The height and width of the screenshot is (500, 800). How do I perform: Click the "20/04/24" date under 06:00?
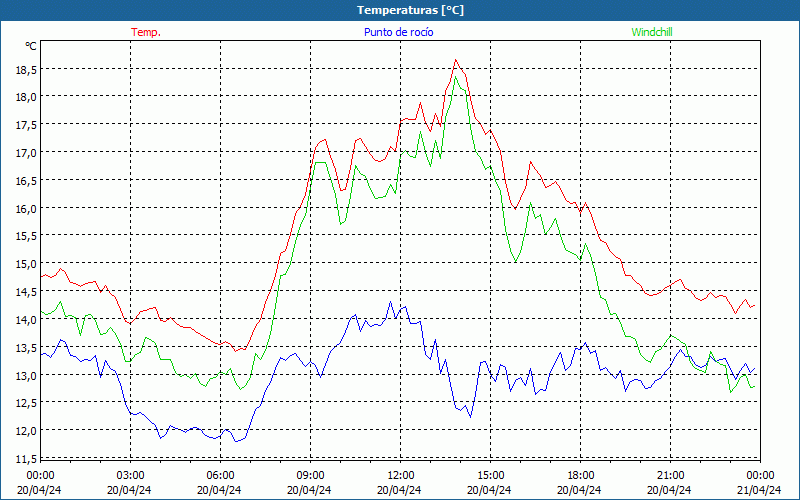click(219, 490)
